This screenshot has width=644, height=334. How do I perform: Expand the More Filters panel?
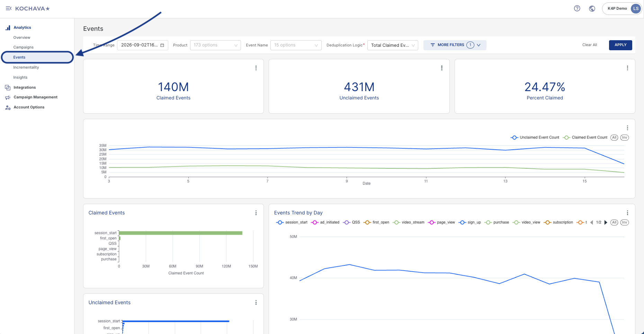[455, 45]
